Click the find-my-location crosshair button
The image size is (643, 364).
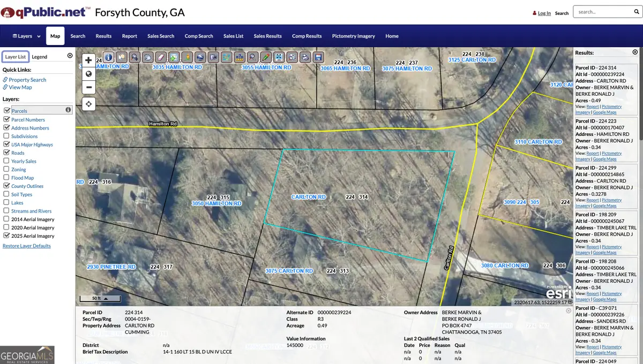click(x=88, y=103)
